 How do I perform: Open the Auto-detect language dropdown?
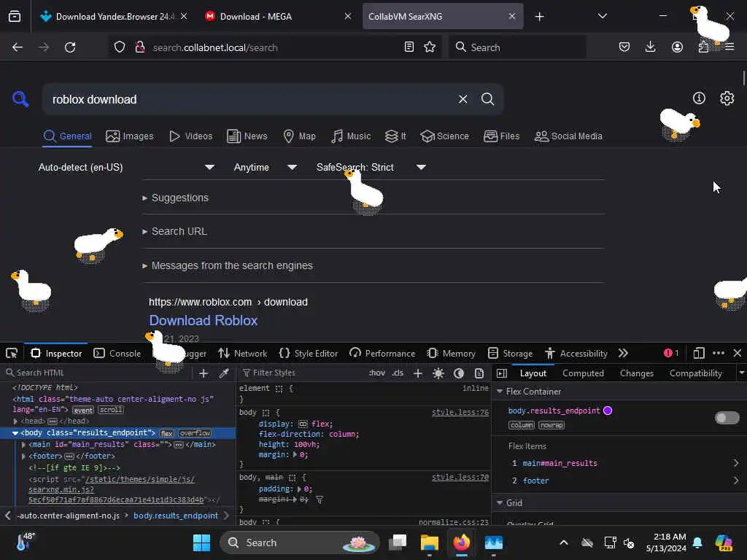126,167
